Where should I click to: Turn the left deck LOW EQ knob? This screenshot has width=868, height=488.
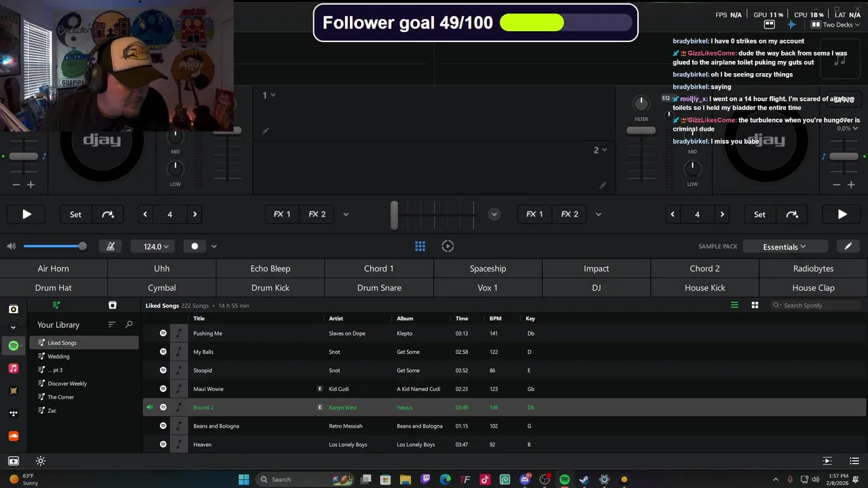click(x=175, y=167)
